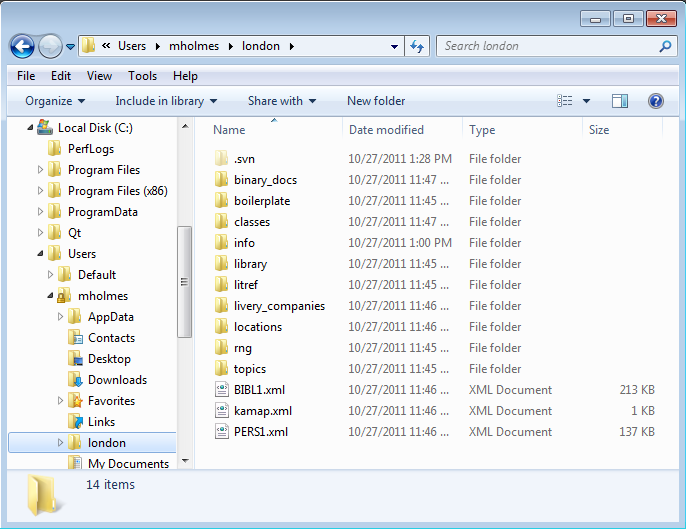686x529 pixels.
Task: Click the New folder button
Action: pyautogui.click(x=376, y=101)
